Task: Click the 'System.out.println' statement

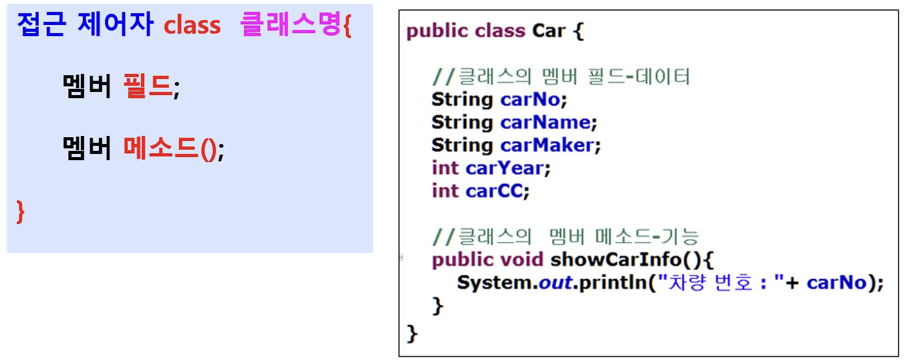Action: (x=670, y=282)
